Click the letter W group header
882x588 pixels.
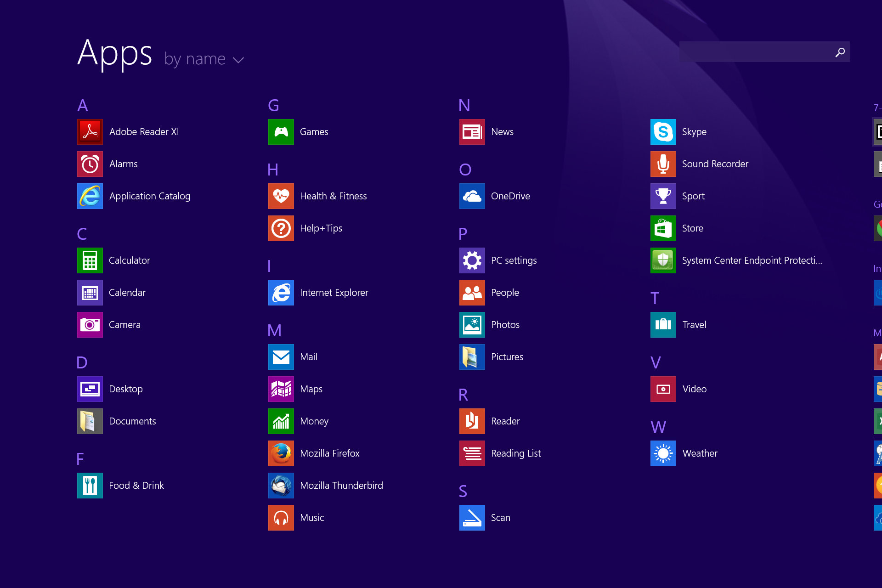pos(658,427)
